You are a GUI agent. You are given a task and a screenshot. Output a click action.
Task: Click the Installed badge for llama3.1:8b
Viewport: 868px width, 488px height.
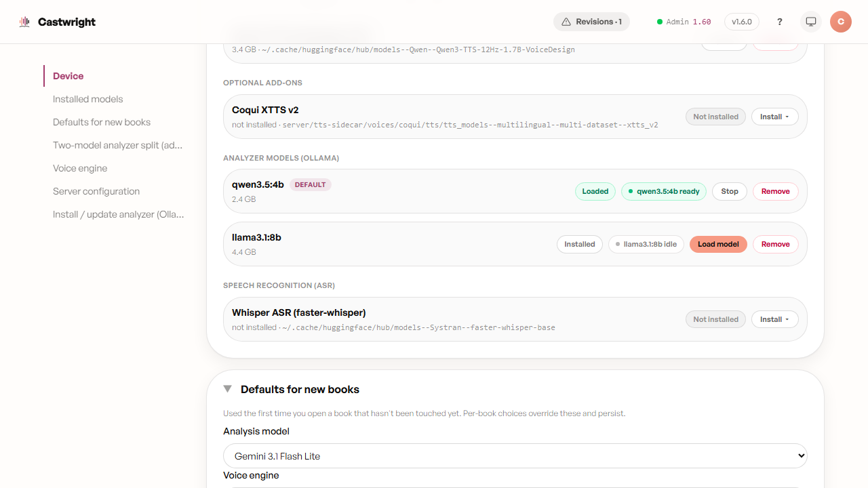tap(580, 244)
